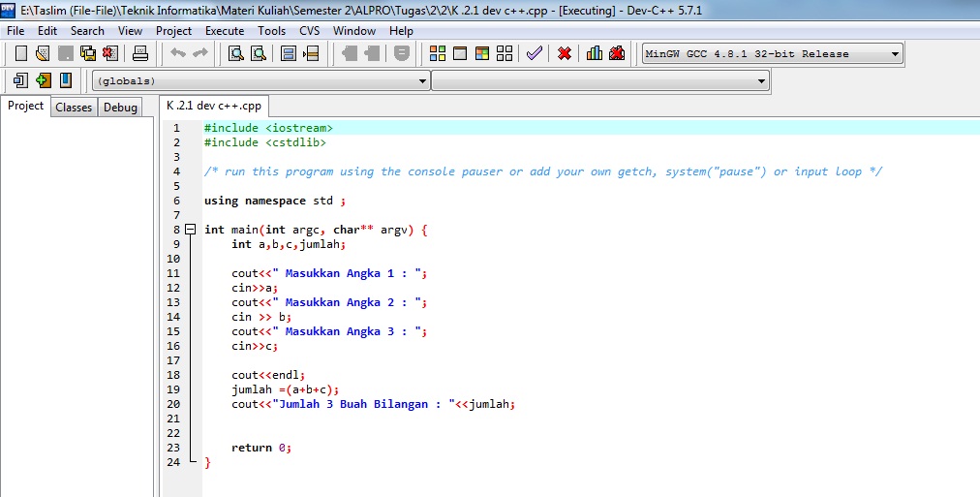Select the K .2.1 dev c++.cpp editor tab
Screen dimensions: 980x497
click(214, 106)
